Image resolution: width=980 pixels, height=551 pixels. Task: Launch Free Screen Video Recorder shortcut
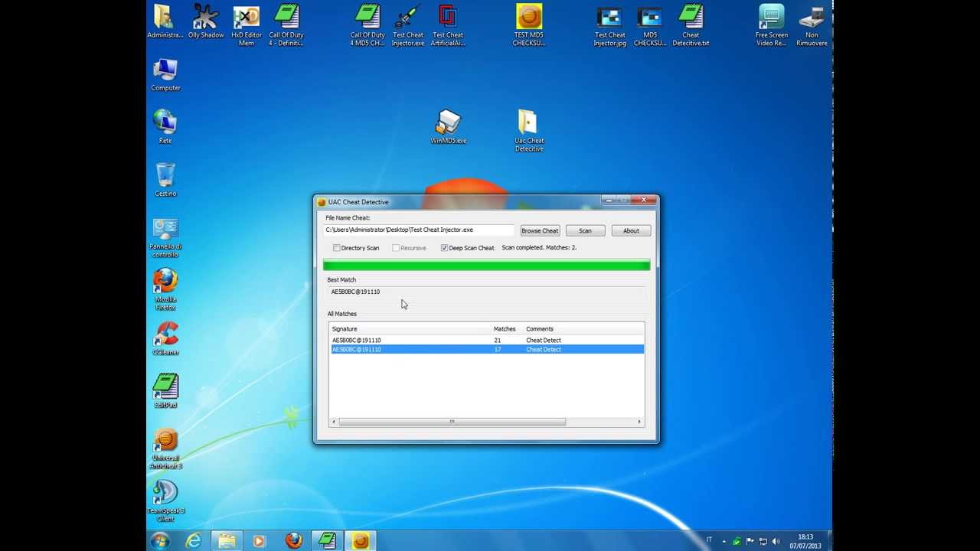coord(772,26)
